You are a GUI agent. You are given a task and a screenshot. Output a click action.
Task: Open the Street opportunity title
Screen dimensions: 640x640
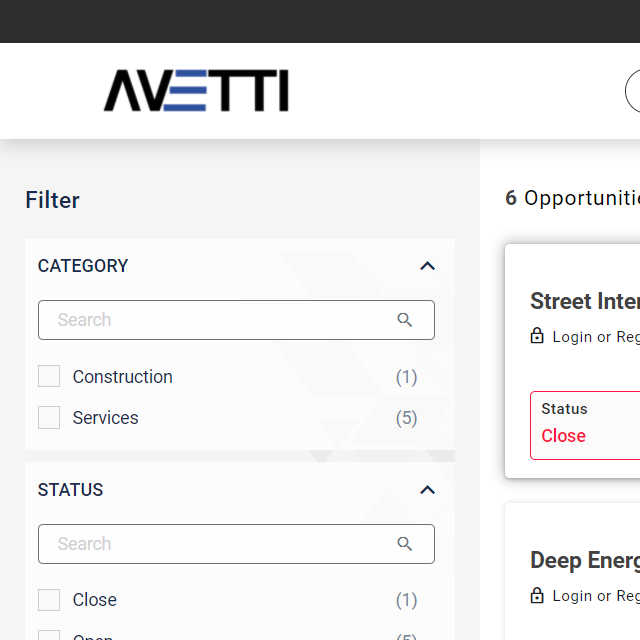(585, 301)
